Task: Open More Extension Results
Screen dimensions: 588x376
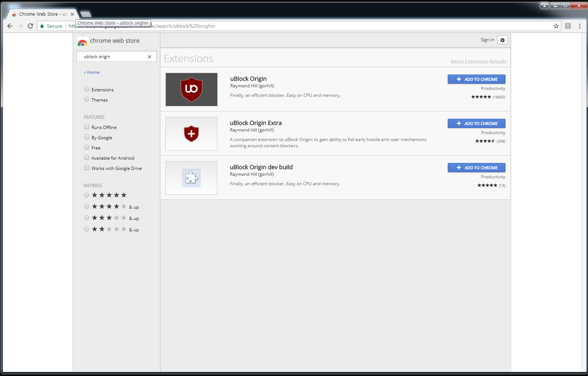Action: (479, 62)
